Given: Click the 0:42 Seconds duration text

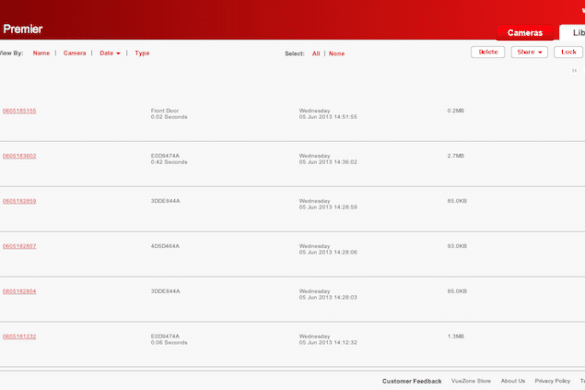Looking at the screenshot, I should (169, 162).
